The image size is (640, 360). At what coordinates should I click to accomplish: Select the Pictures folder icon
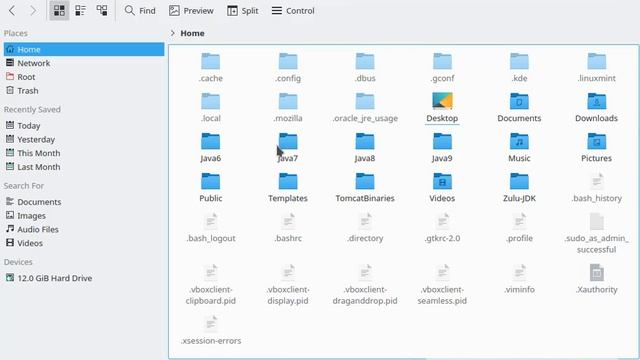596,141
